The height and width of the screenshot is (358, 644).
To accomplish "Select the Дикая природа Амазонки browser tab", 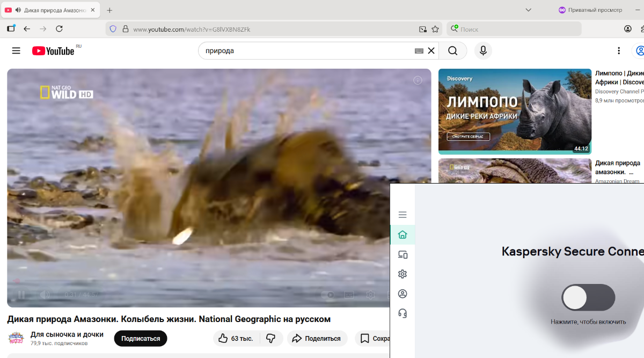I will pos(51,10).
